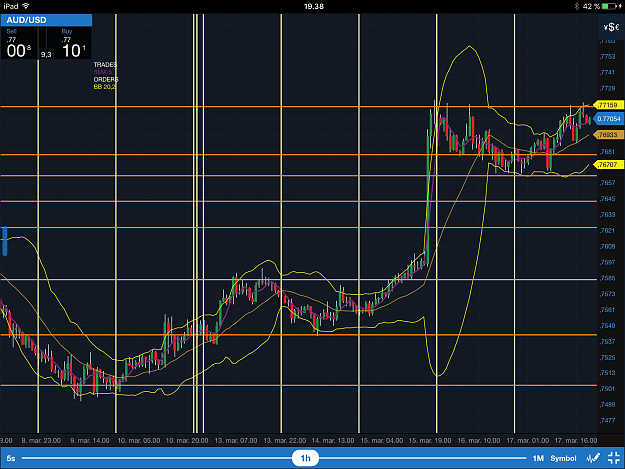Click the 17. mar. 16.00 time axis label
Viewport: 625px width, 469px height.
coord(576,440)
